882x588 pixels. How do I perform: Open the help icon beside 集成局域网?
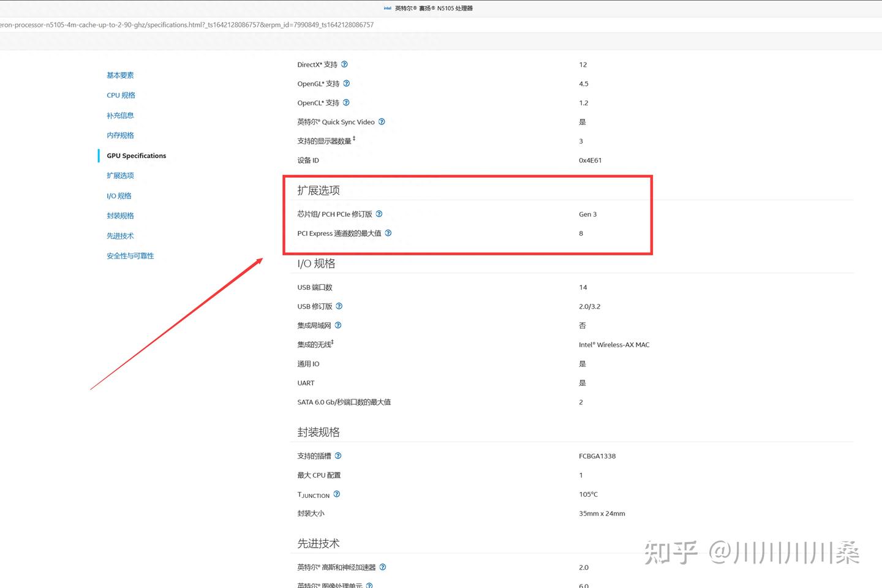click(338, 325)
